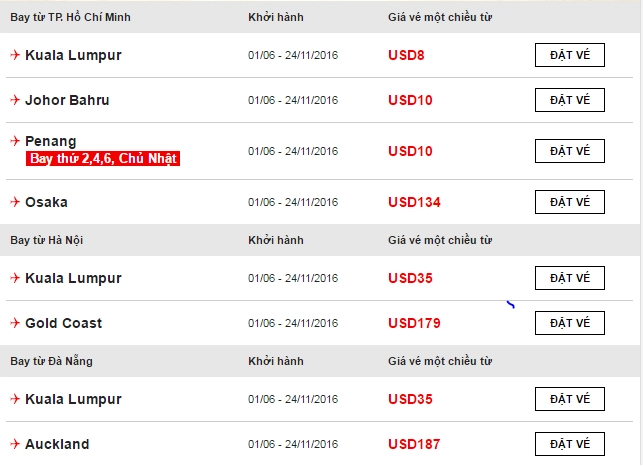Click the red Bay thứ 2,4,6 label
The image size is (643, 466).
[103, 158]
